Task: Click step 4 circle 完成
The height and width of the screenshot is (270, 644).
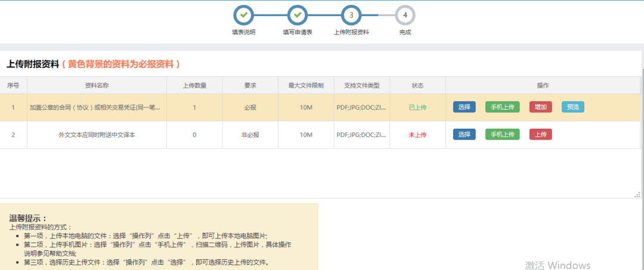Action: [405, 15]
